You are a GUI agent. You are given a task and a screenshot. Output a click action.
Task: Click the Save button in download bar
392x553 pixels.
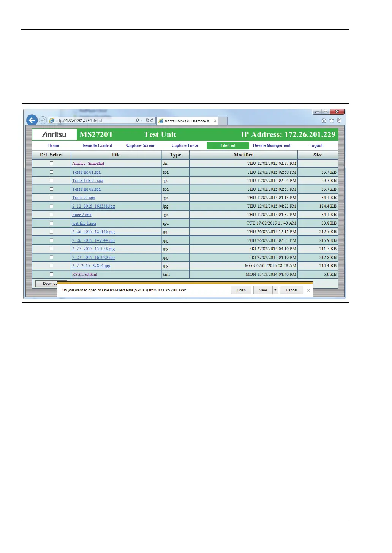pos(263,290)
